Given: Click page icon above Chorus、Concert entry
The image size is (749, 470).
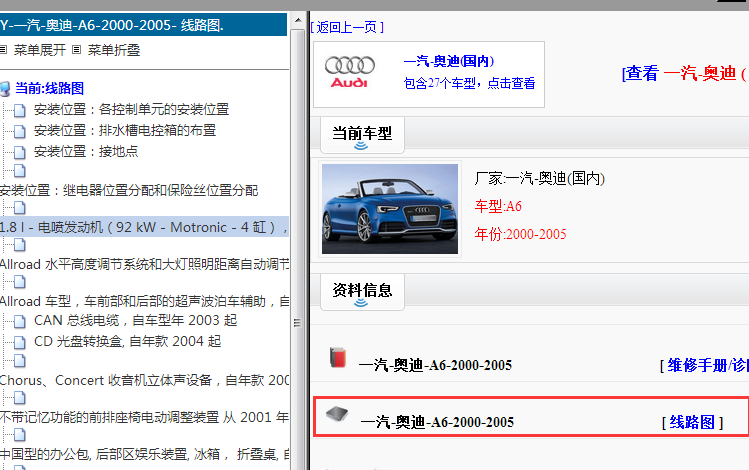Looking at the screenshot, I should (20, 361).
